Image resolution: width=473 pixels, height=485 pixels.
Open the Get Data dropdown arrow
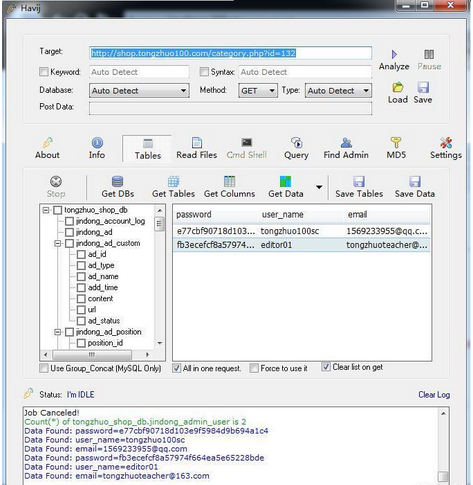[319, 187]
